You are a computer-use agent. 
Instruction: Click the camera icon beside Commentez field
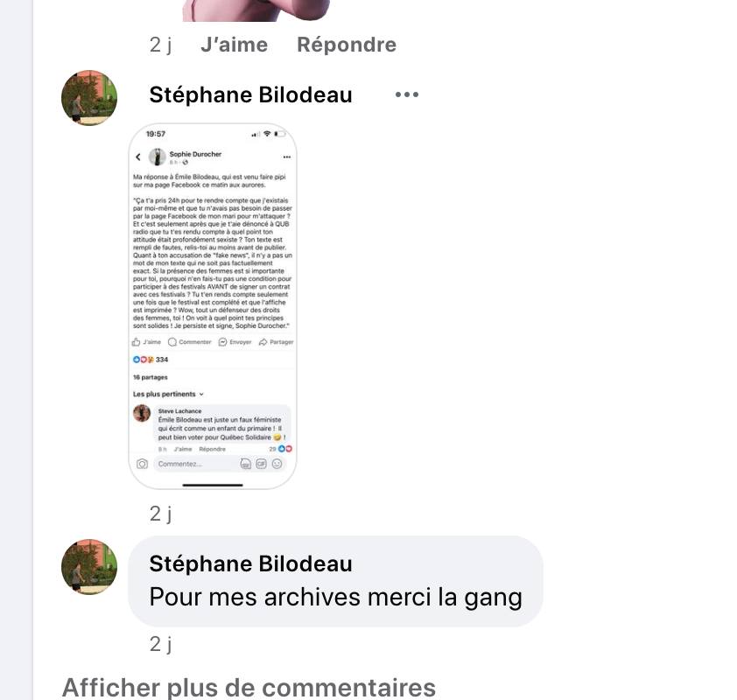142,464
